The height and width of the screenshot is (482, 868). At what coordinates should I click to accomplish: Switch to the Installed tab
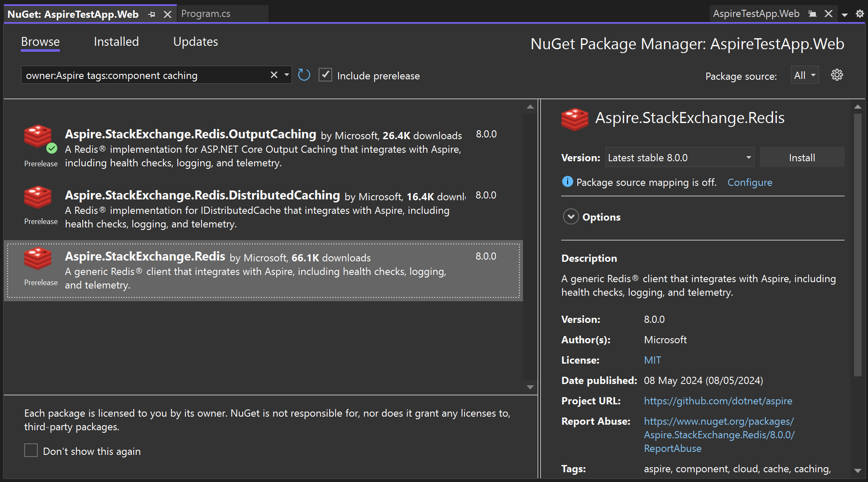(116, 42)
